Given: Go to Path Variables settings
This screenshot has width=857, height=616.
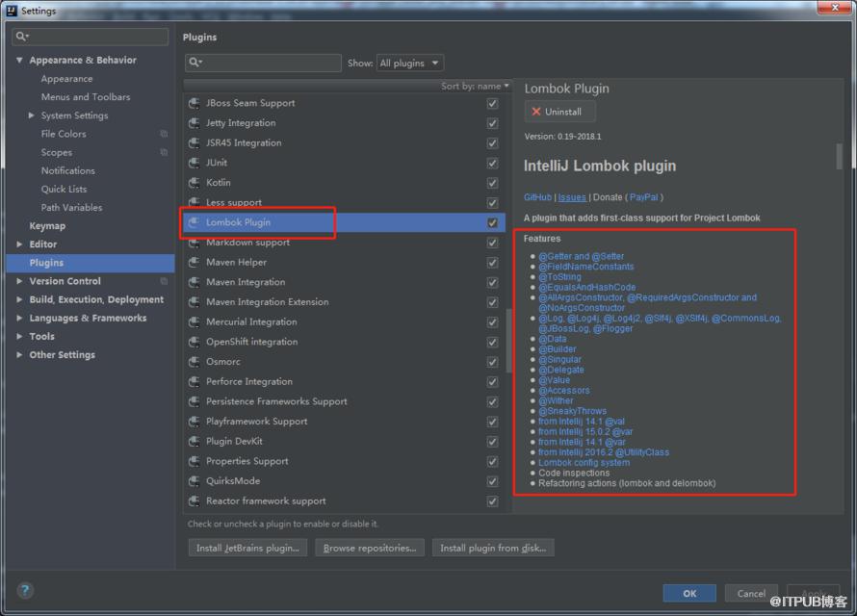Looking at the screenshot, I should click(71, 208).
